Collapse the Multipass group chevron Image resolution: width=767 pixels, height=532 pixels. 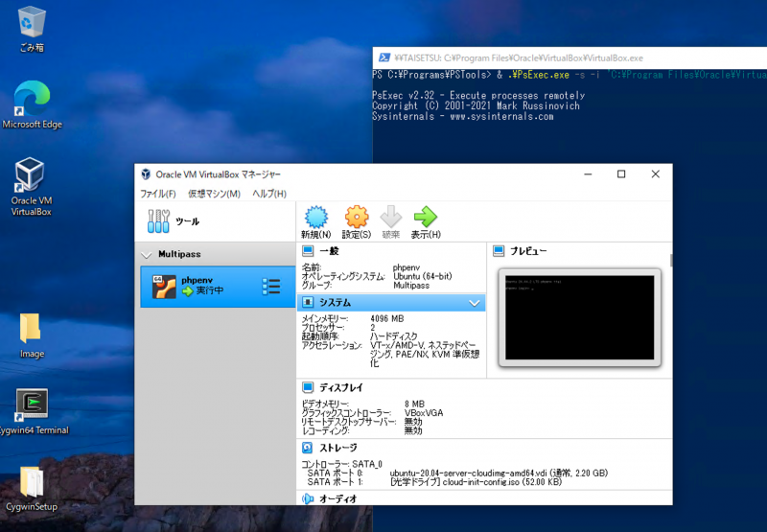(147, 255)
